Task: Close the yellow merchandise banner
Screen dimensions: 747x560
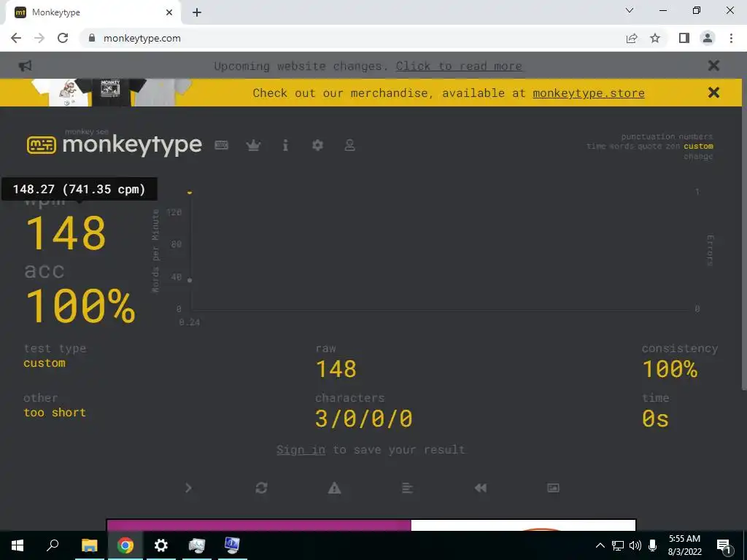Action: [713, 93]
